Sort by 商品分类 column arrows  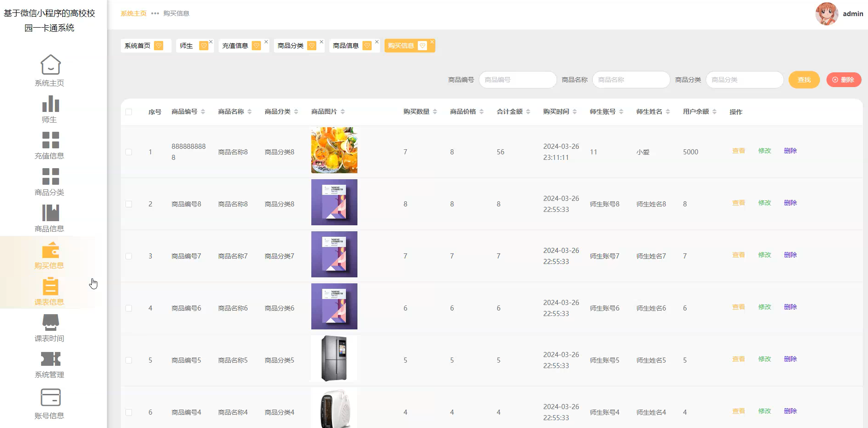point(296,112)
